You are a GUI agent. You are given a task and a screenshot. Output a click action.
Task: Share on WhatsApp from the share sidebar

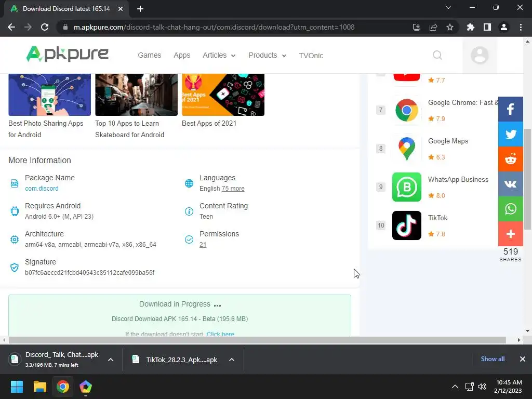[x=510, y=209]
